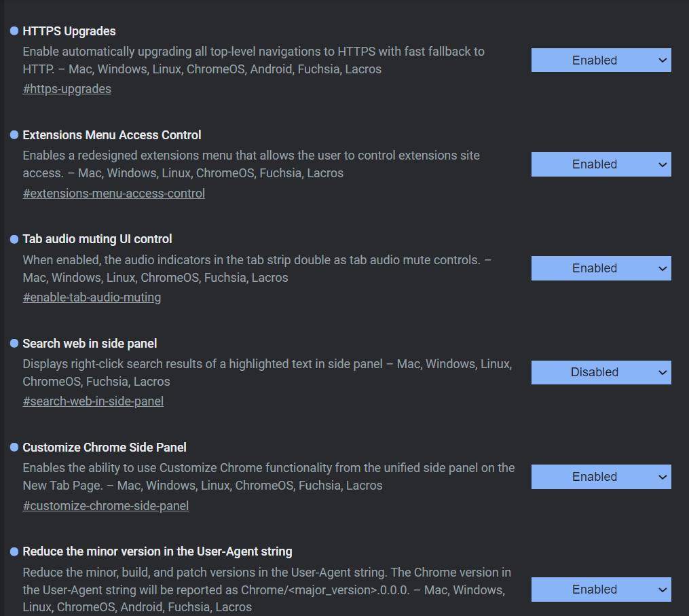Open the Reduce minor version User-Agent dropdown
Screen dimensions: 689x616
(601, 590)
